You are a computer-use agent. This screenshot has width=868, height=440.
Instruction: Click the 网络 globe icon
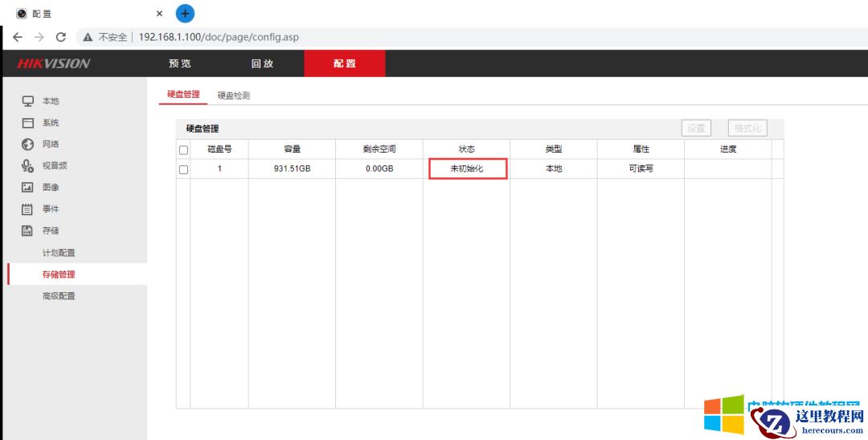click(x=27, y=145)
